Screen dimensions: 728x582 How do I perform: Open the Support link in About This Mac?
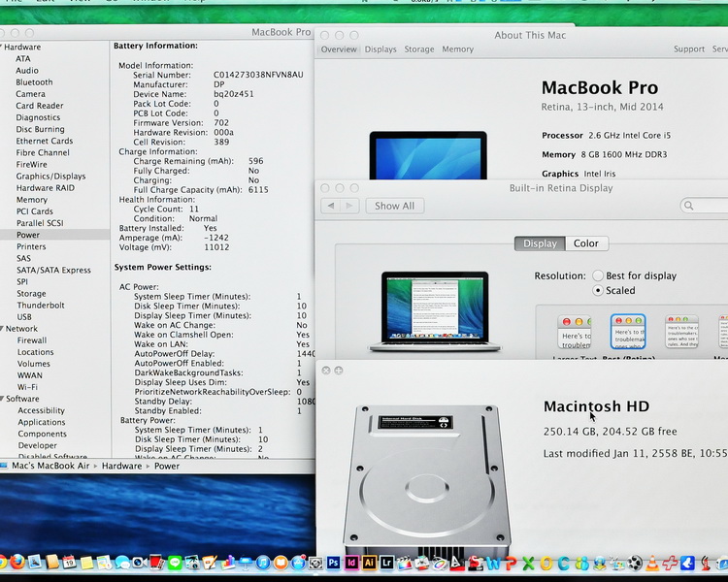[689, 49]
